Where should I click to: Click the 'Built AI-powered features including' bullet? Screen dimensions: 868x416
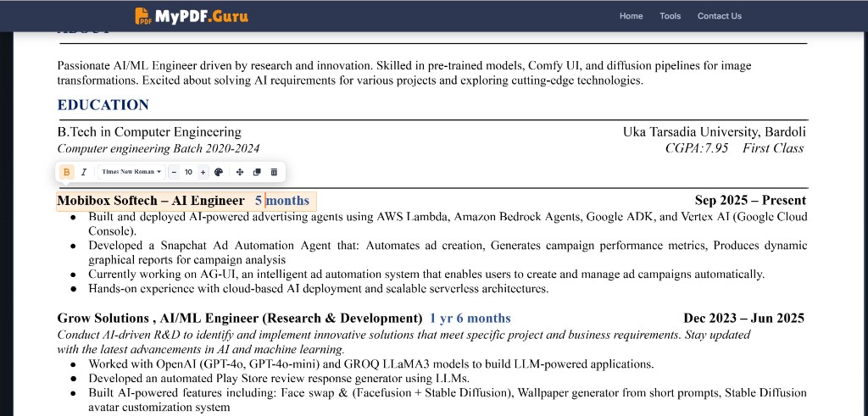[x=448, y=400]
